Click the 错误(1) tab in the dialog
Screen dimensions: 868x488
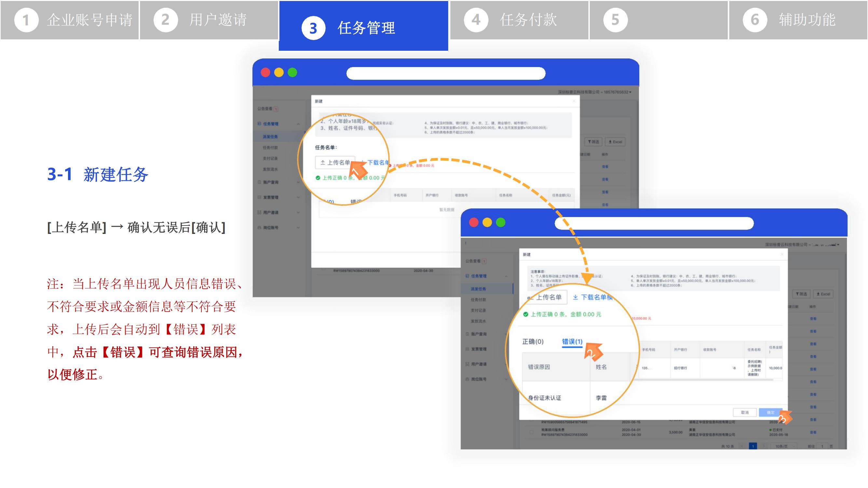[x=572, y=342]
